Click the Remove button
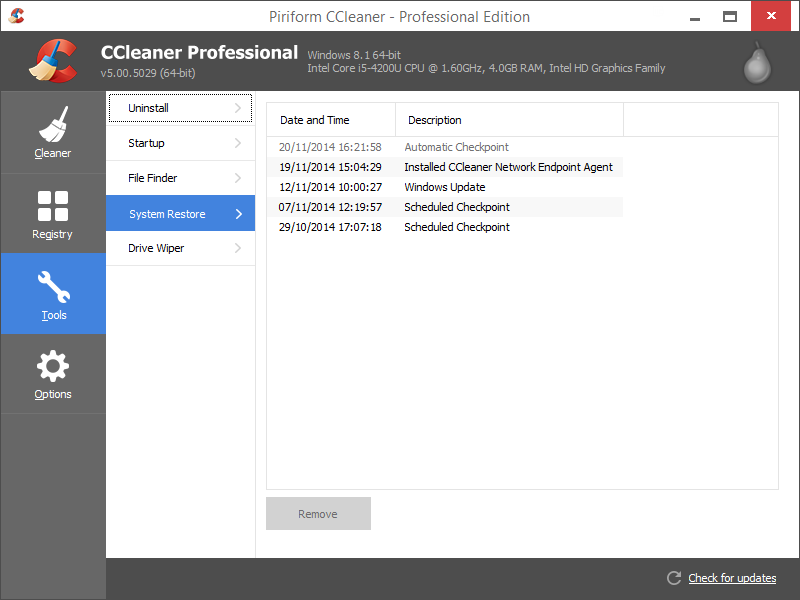Image resolution: width=800 pixels, height=600 pixels. click(318, 513)
